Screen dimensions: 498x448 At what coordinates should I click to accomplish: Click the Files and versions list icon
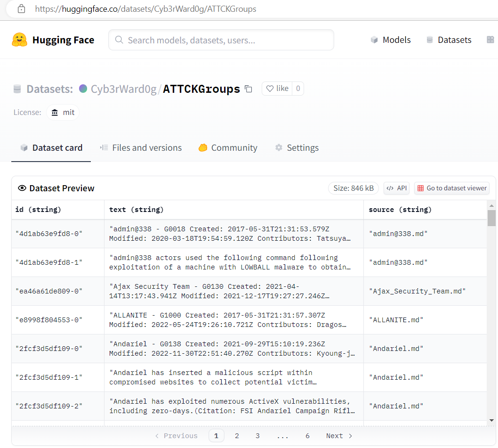(104, 147)
